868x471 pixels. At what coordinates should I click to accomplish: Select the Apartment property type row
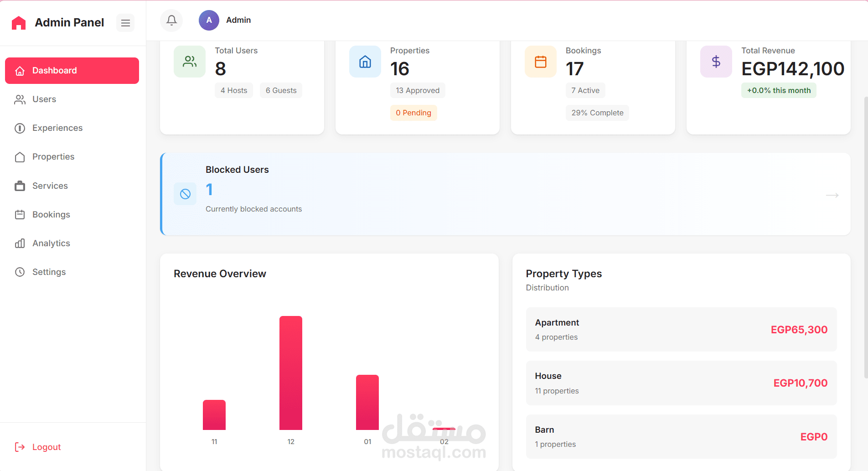tap(681, 329)
